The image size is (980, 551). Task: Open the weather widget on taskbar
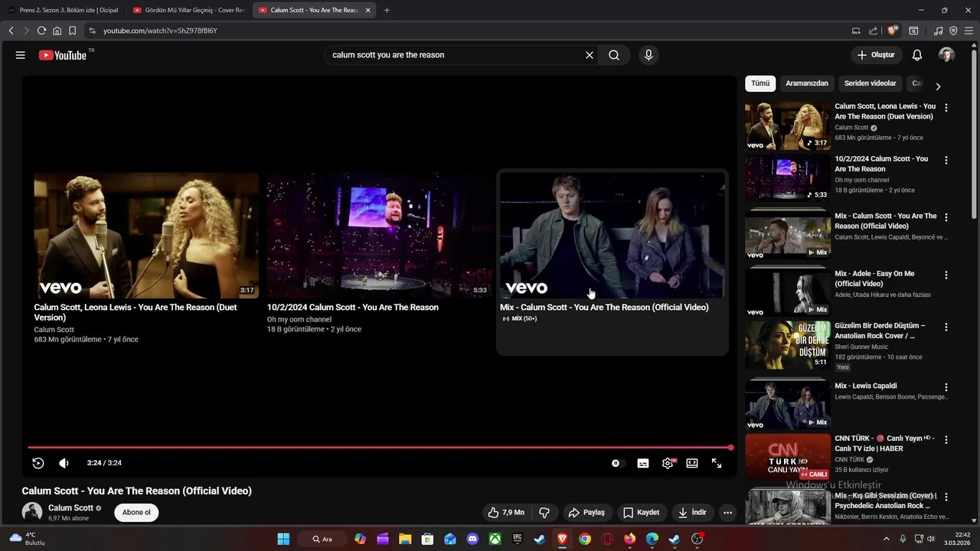pos(27,539)
